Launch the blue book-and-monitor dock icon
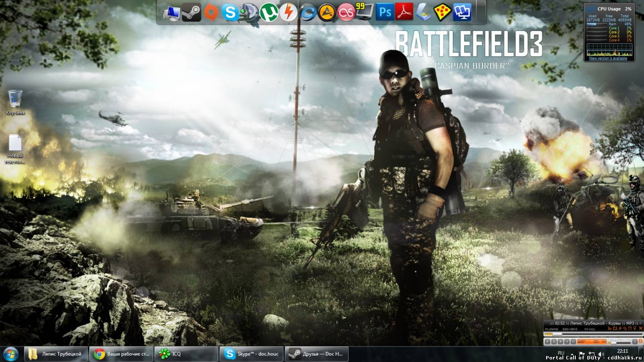Viewport: 644px width, 362px height. tap(462, 12)
